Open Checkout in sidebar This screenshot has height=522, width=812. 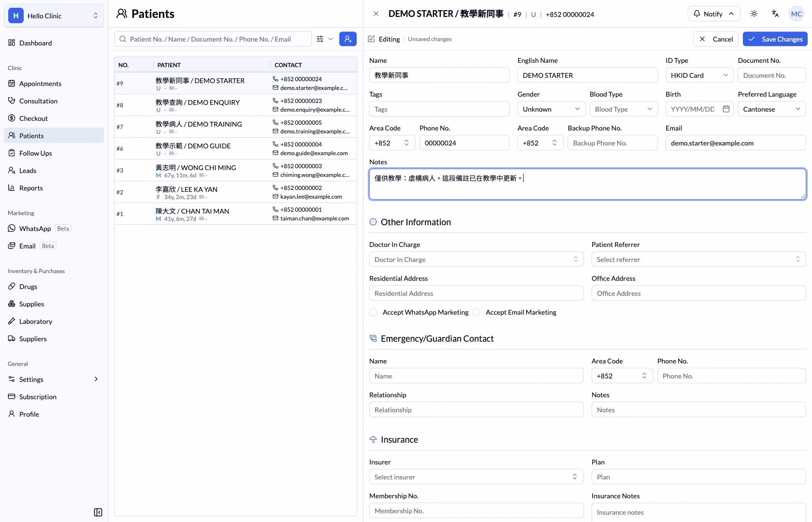[54, 118]
